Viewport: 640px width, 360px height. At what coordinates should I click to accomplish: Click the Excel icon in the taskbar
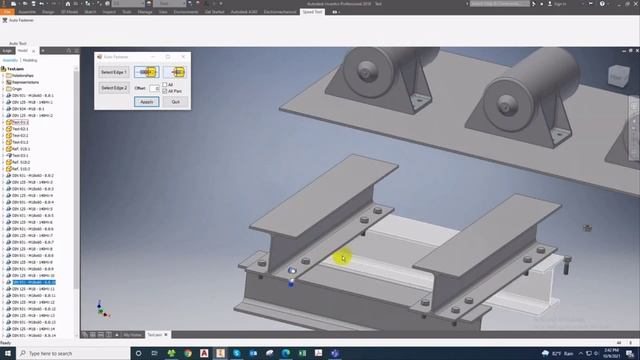tap(302, 353)
